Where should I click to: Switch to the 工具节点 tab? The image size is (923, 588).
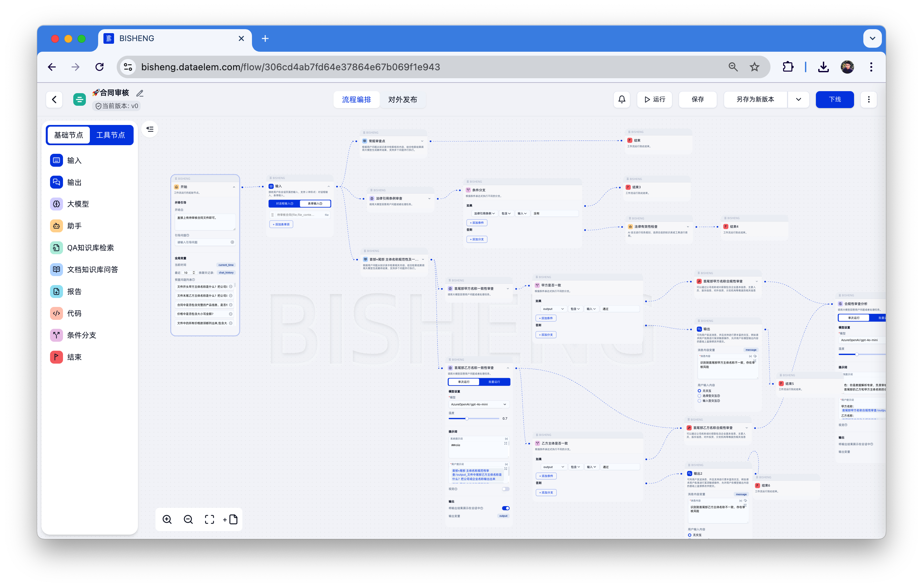click(x=110, y=135)
